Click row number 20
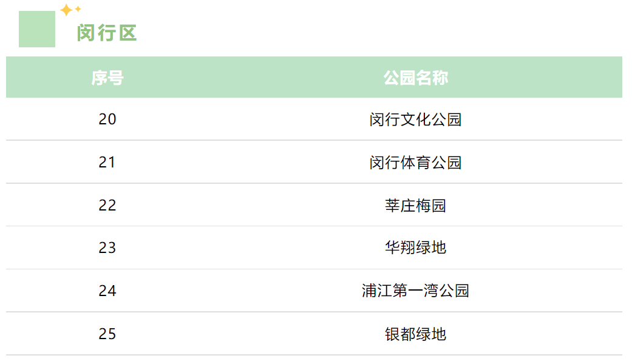635x364 pixels. click(107, 120)
